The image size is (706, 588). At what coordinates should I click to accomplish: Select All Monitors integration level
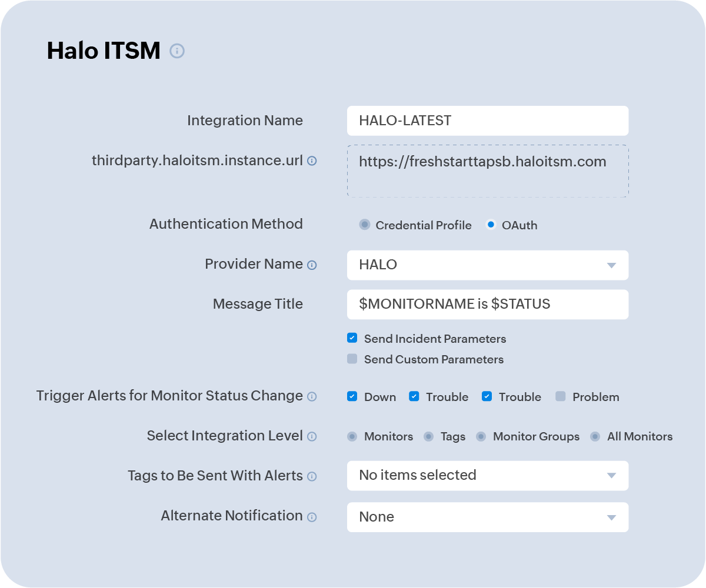tap(595, 436)
